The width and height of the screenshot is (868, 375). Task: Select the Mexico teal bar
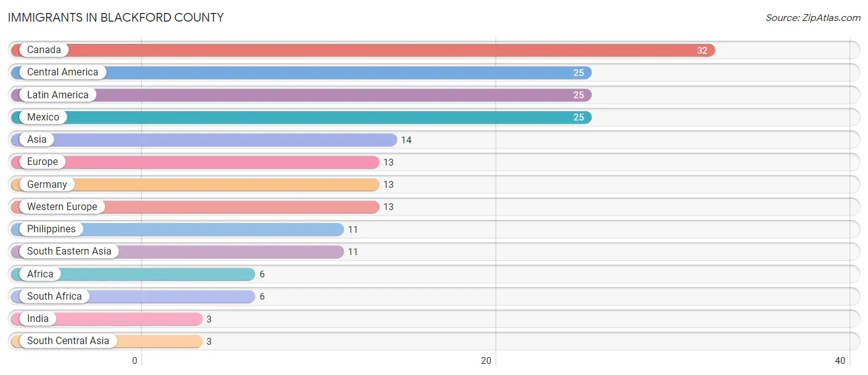tap(301, 117)
